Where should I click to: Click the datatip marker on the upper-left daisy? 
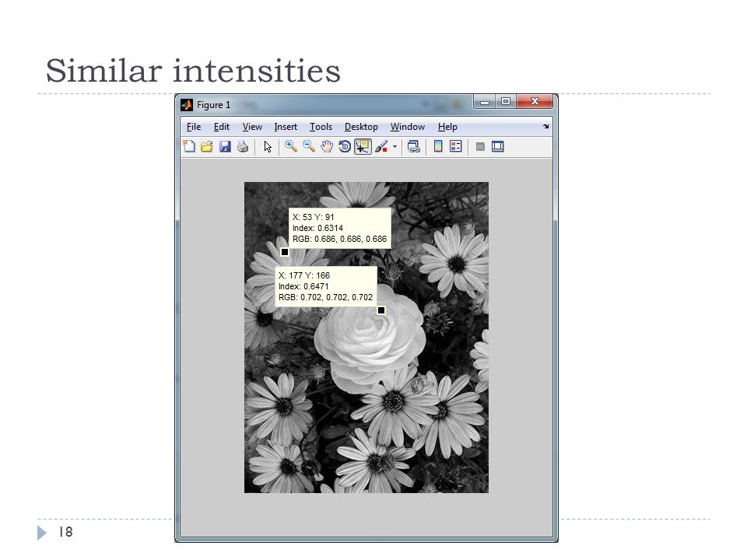pyautogui.click(x=285, y=252)
